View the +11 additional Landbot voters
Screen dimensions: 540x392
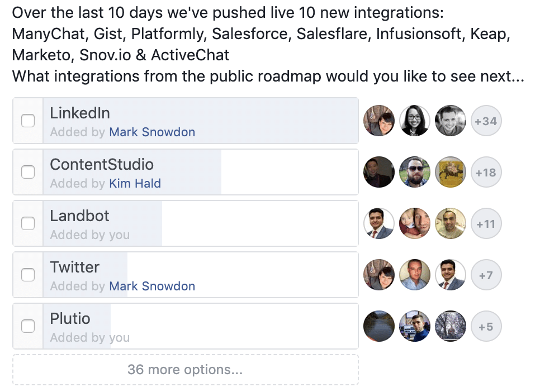[x=486, y=223]
